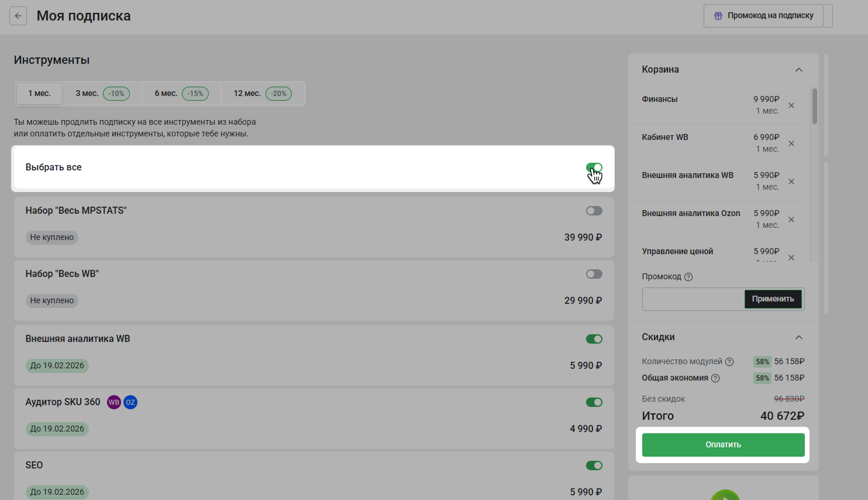Viewport: 868px width, 500px height.
Task: Click "До 19.02.2026" under Внешняя аналитика WB
Action: [x=57, y=365]
